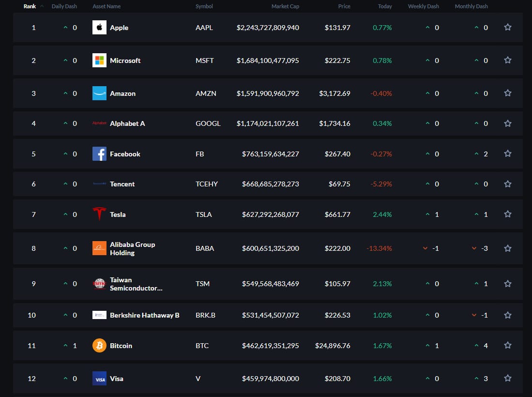
Task: Open the Alibaba Group Holding link
Action: coord(132,248)
